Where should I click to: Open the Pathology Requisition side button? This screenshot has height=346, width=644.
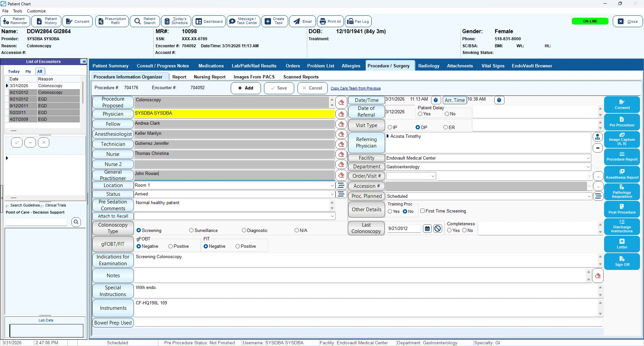[622, 192]
